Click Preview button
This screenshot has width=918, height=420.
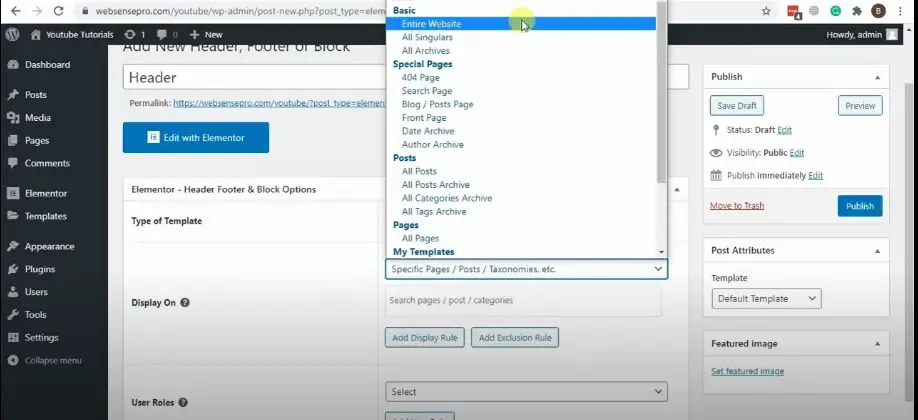860,106
